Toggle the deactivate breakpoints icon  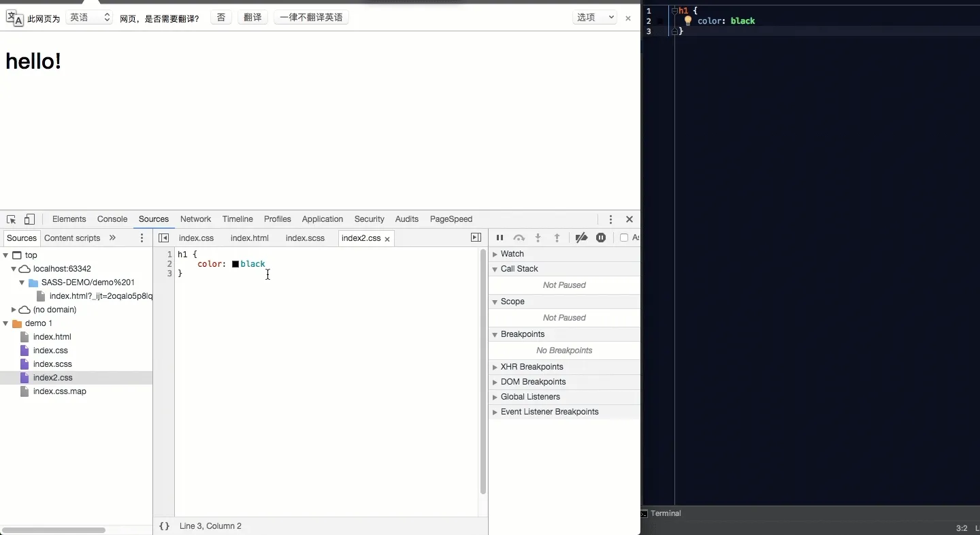point(581,238)
